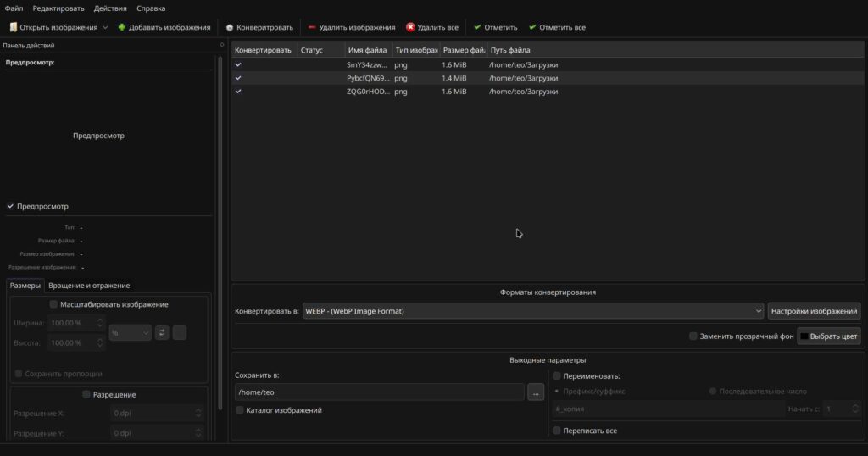The width and height of the screenshot is (868, 456).
Task: Sort by Статус column header
Action: click(x=321, y=50)
